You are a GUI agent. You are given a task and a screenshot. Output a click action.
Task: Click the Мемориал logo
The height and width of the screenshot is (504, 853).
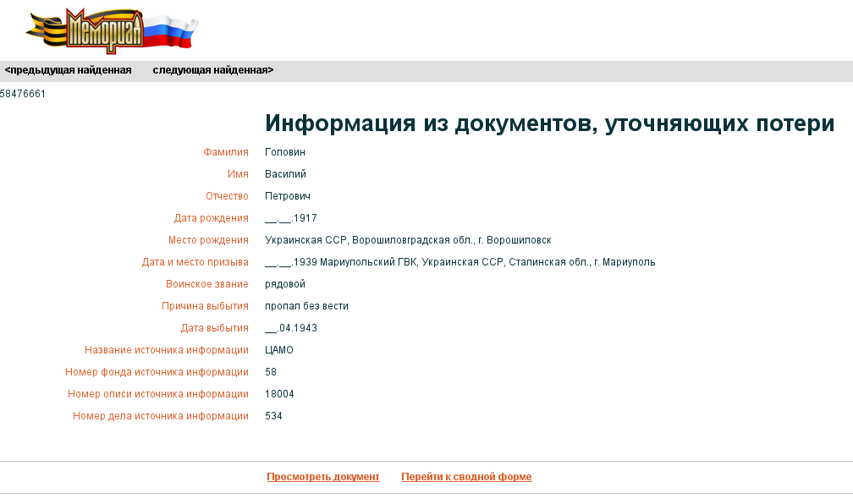tap(113, 30)
